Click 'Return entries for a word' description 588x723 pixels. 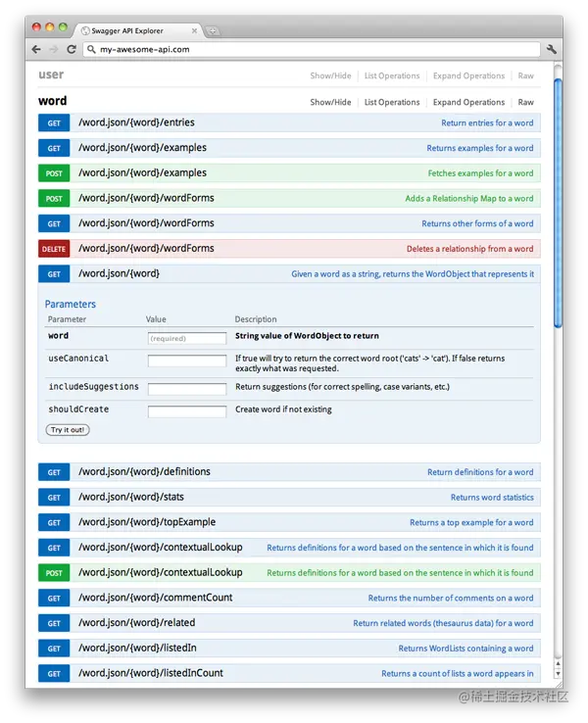(x=487, y=123)
